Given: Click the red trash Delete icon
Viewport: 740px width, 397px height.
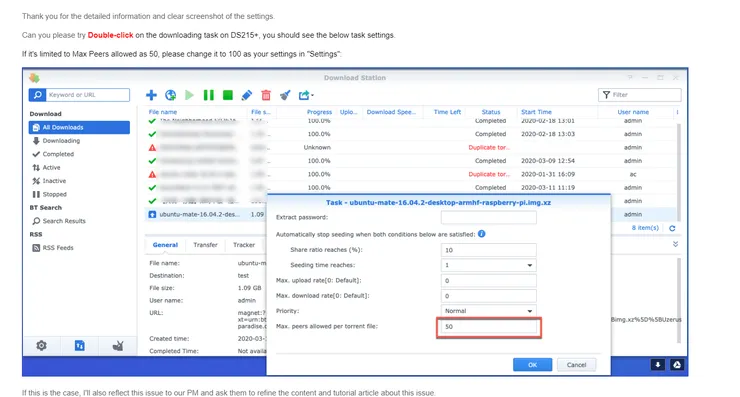Looking at the screenshot, I should 266,95.
